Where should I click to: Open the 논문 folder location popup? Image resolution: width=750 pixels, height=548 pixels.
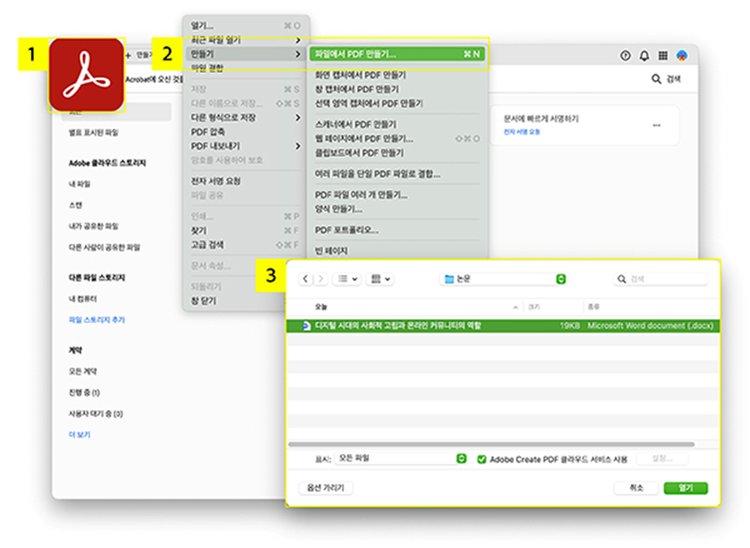[x=503, y=279]
